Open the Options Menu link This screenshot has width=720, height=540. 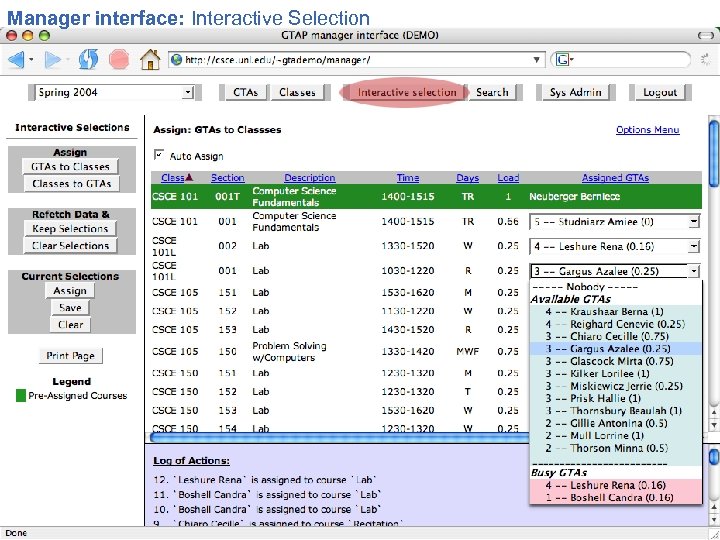pyautogui.click(x=647, y=130)
